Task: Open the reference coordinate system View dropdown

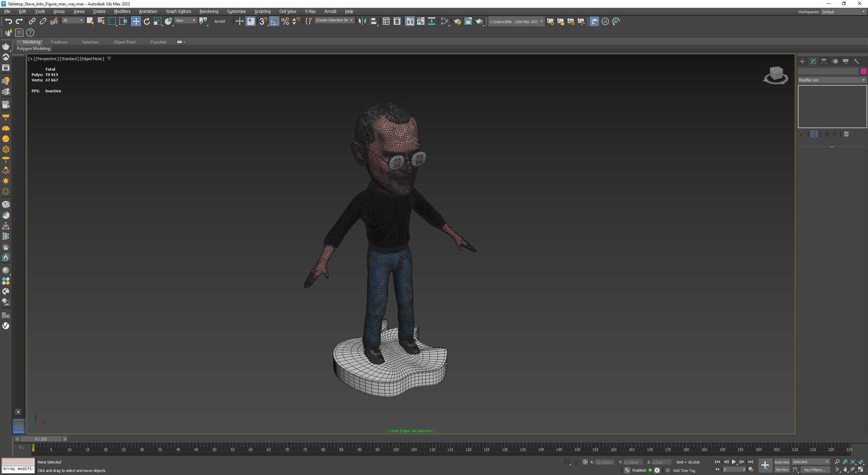Action: (185, 21)
